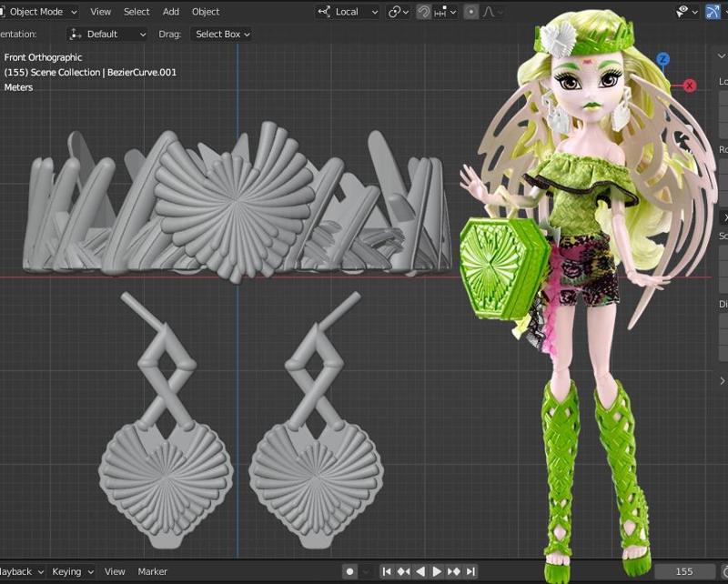Open the pivot point dropdown
728x584 pixels.
[398, 12]
